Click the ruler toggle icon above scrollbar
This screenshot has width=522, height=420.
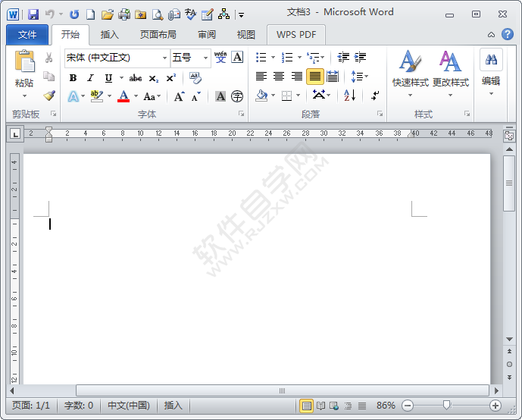tap(509, 136)
